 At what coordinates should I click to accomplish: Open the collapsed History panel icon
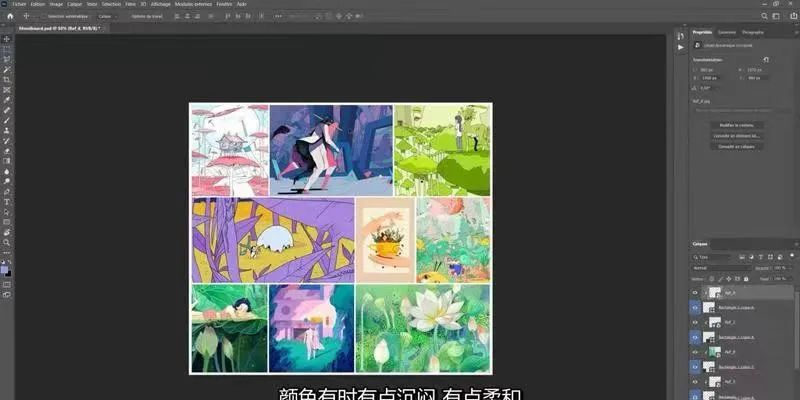tap(681, 36)
